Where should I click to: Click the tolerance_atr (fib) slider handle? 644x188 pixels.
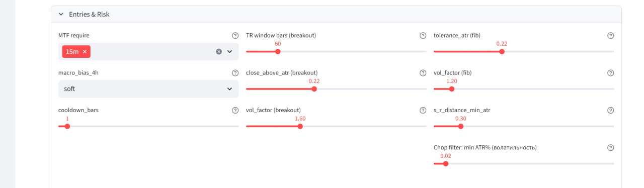coord(502,51)
